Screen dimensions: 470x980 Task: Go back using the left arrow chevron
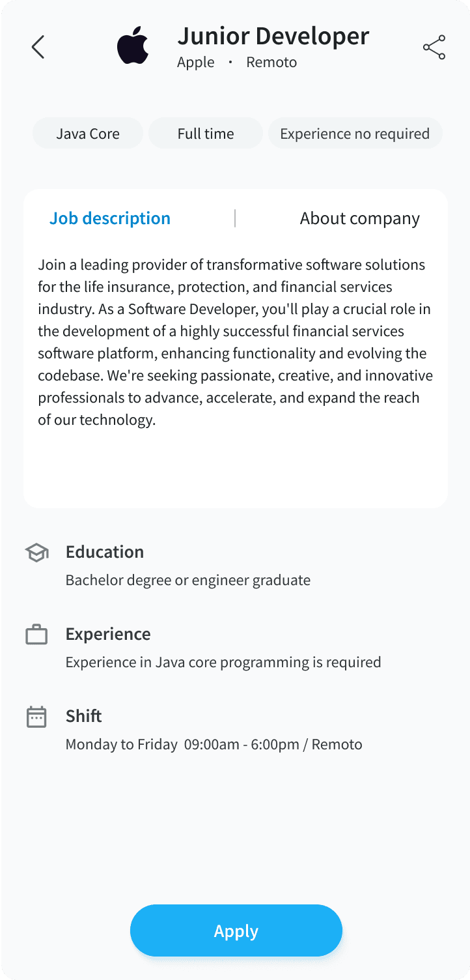tap(37, 46)
